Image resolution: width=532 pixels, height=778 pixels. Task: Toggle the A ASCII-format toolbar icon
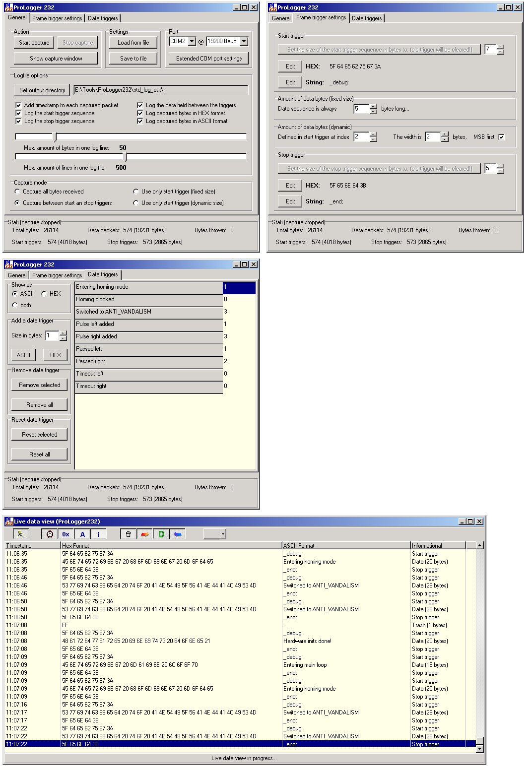82,534
